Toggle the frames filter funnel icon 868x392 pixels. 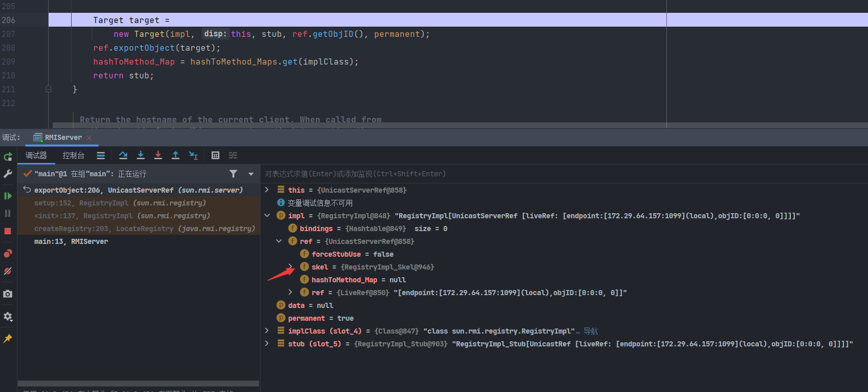(233, 174)
